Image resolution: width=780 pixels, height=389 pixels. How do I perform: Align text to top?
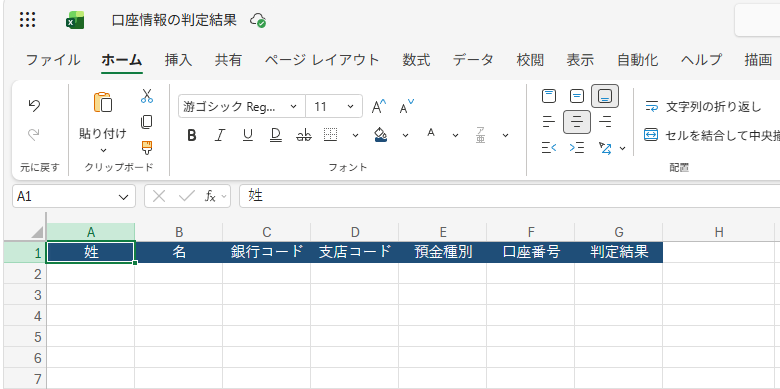[549, 96]
